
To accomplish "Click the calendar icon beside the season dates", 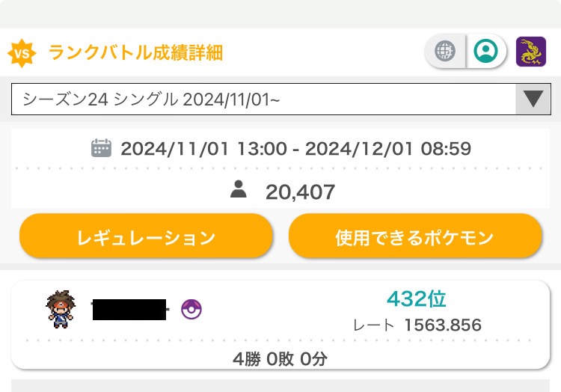I will 101,147.
